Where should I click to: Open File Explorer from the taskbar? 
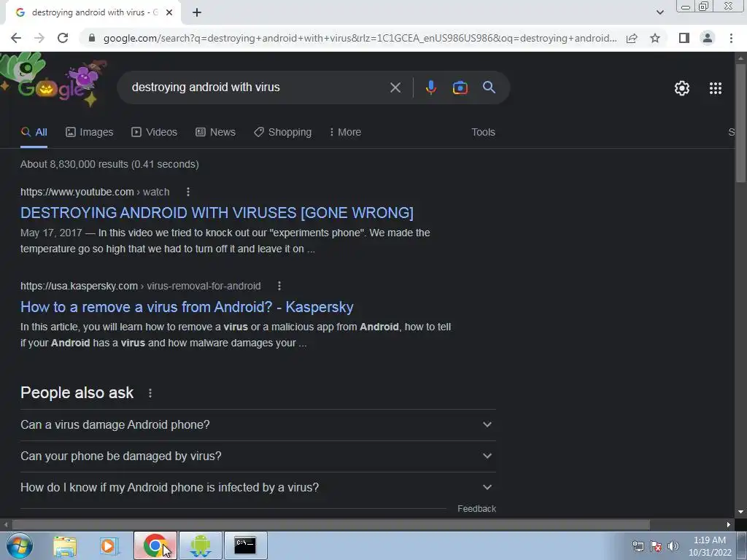(x=65, y=546)
